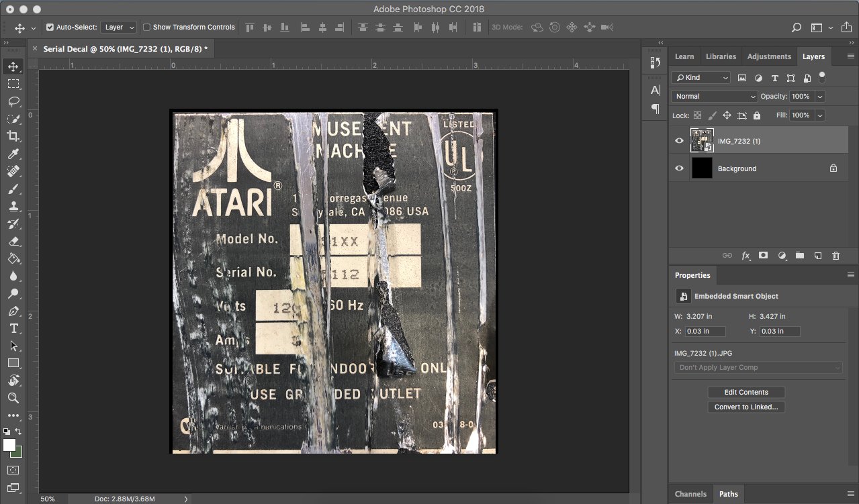Toggle lock position
The height and width of the screenshot is (504, 859).
pyautogui.click(x=727, y=115)
